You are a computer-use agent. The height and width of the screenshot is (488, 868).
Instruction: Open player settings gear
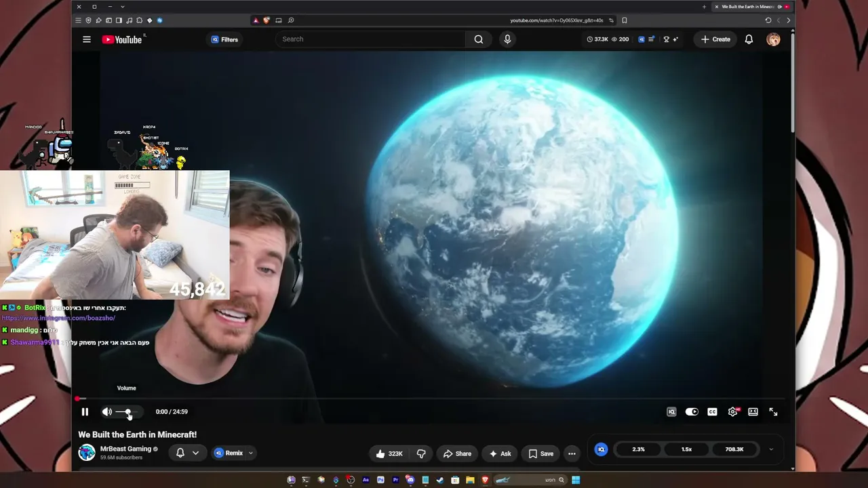732,411
